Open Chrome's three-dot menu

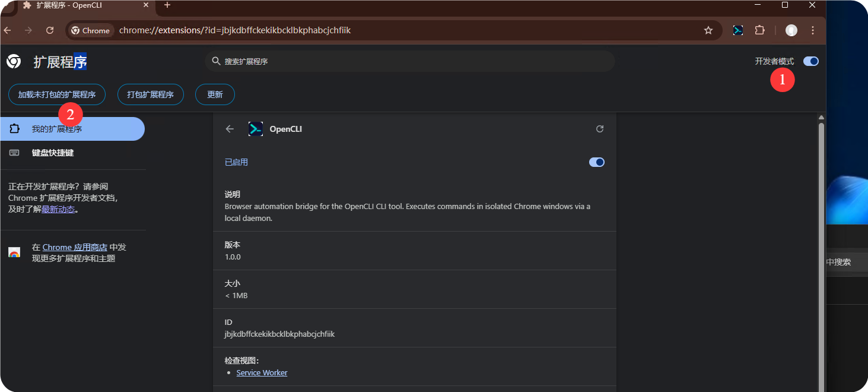coord(813,30)
